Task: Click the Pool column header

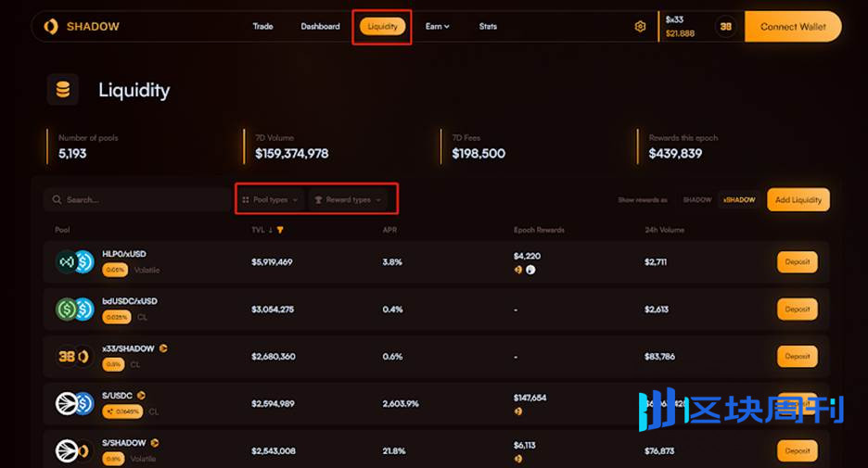Action: tap(62, 230)
